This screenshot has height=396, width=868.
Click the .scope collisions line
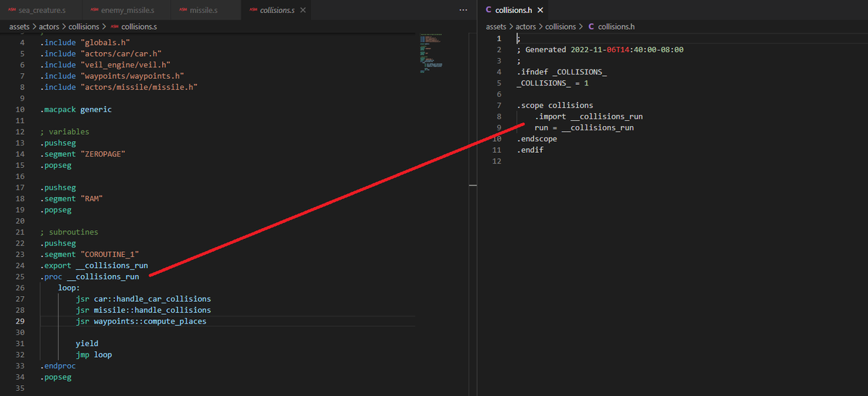pos(555,106)
